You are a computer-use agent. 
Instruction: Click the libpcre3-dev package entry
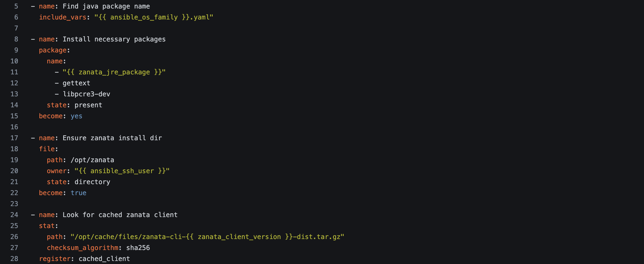tap(86, 94)
